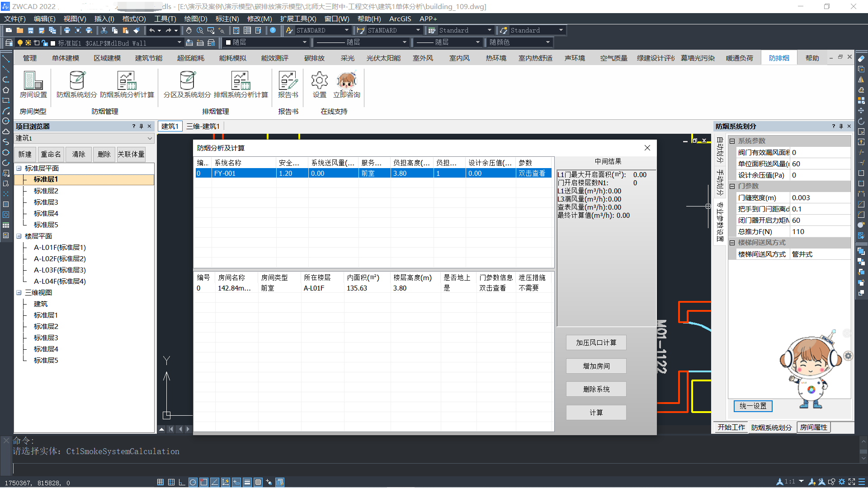Collapse the 门参数 property group
This screenshot has width=868, height=488.
pos(732,186)
